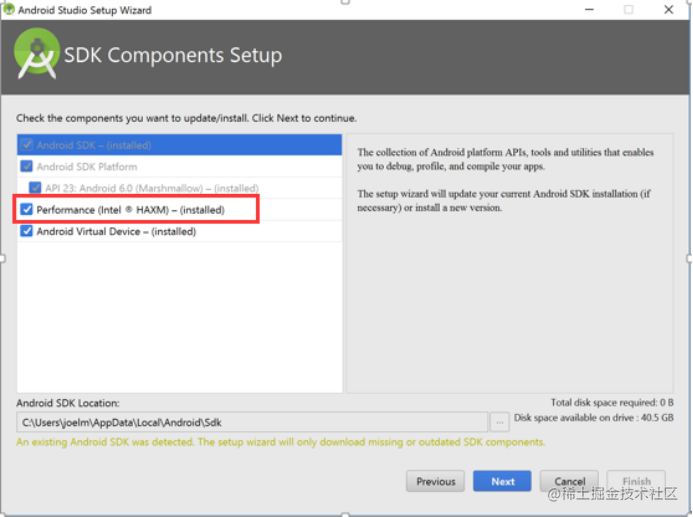Screen dimensions: 693x517
Task: Cancel the setup wizard
Action: pos(569,481)
